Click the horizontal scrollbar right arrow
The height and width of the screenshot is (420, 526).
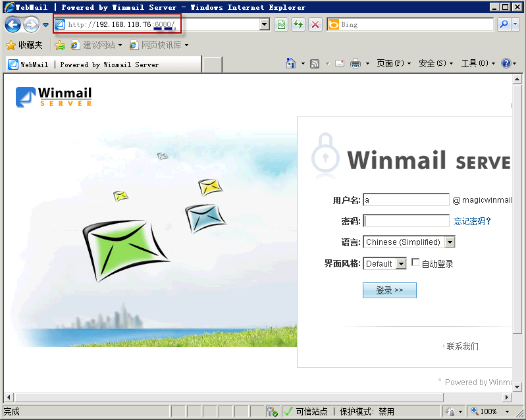click(507, 397)
